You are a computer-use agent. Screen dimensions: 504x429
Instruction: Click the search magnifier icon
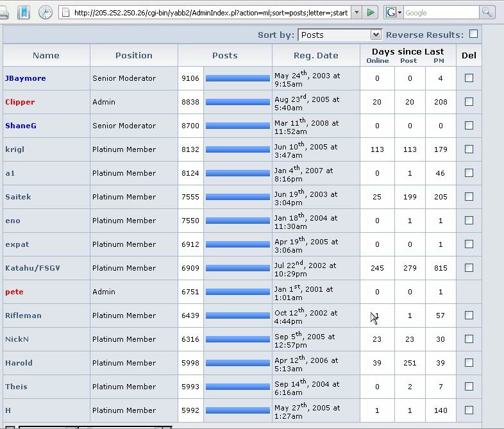tap(487, 12)
